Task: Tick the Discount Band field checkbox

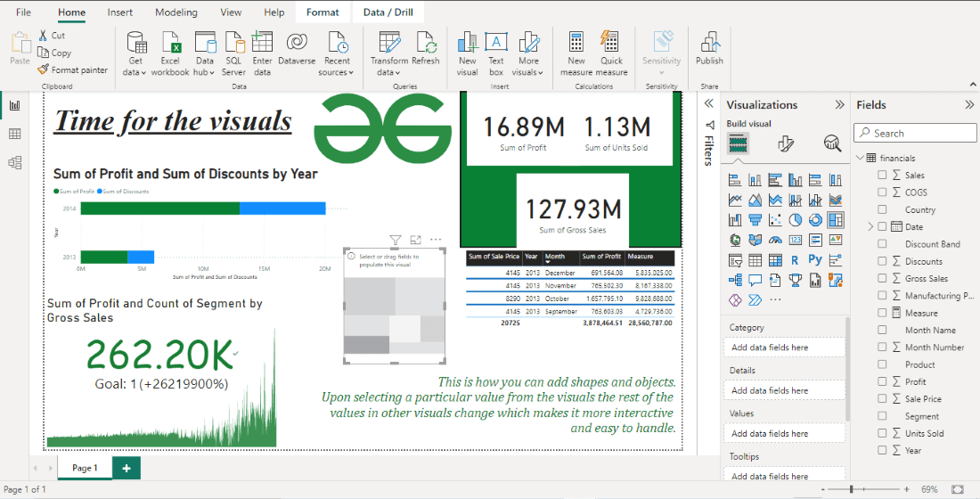Action: point(882,244)
